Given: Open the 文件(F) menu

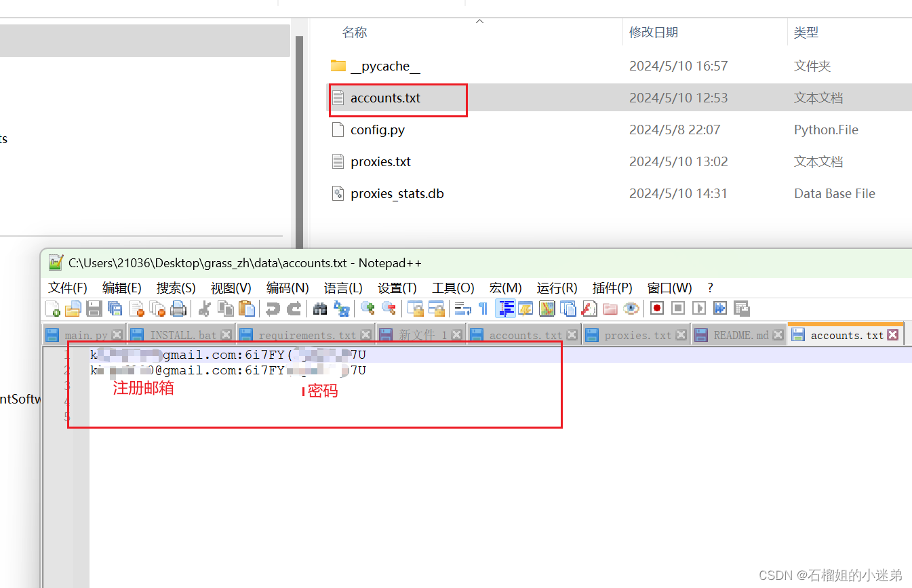Looking at the screenshot, I should pyautogui.click(x=68, y=288).
